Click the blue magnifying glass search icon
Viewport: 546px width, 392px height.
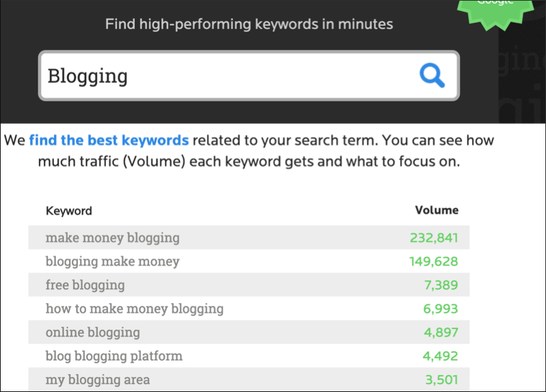(432, 75)
